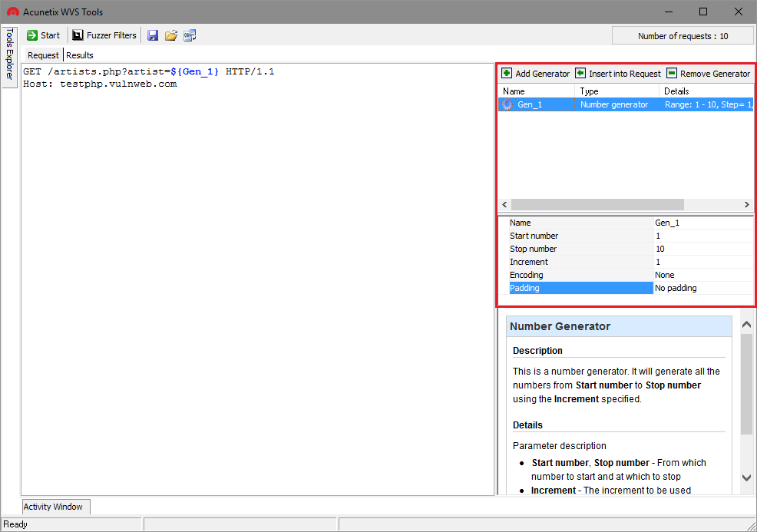Edit the Name value Gen_1 field

[x=702, y=223]
